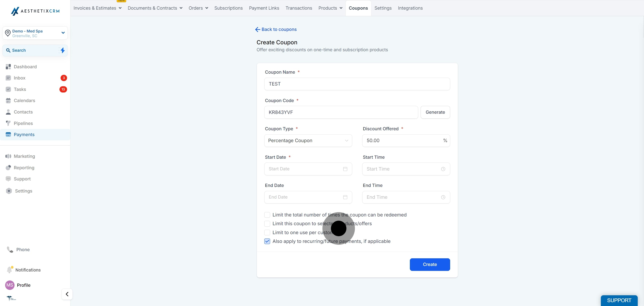Focus the Discount Offered field
The height and width of the screenshot is (306, 644).
(406, 141)
